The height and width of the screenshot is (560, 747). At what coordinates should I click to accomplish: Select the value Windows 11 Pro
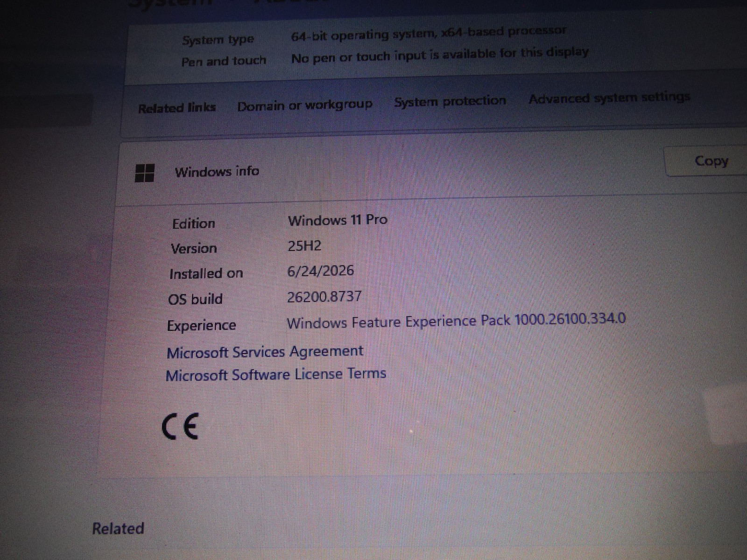click(338, 220)
